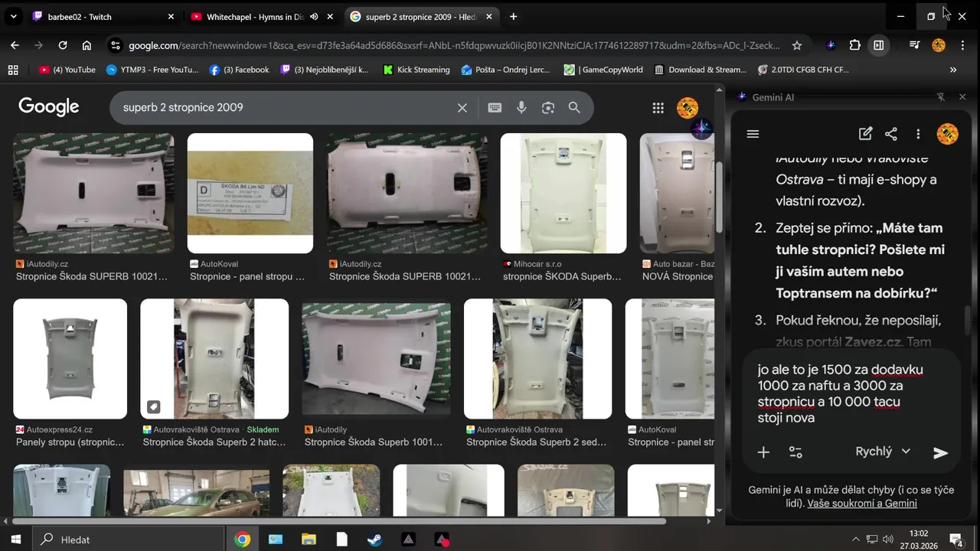Open the Autoexpress24.cz panel image
The image size is (980, 551).
pyautogui.click(x=70, y=359)
